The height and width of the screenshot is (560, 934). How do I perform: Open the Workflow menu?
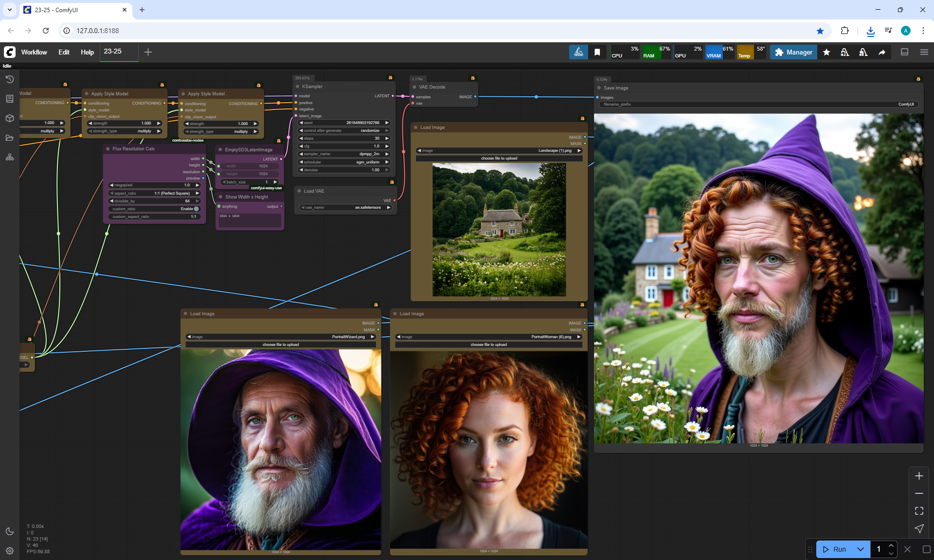tap(34, 52)
